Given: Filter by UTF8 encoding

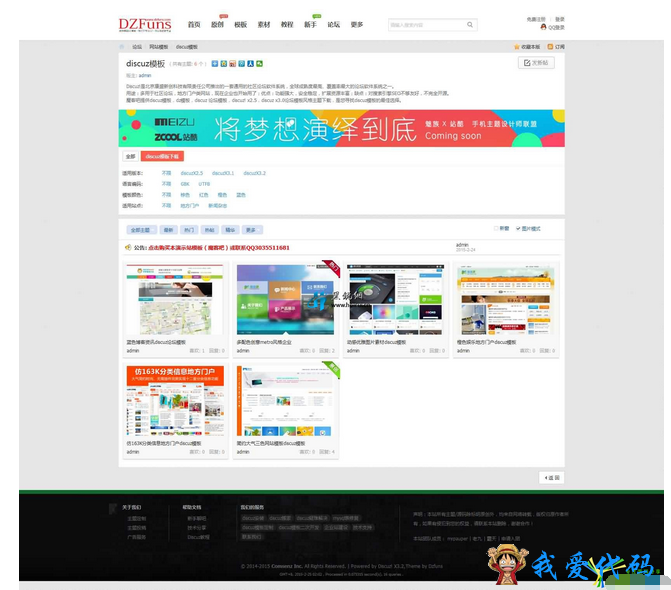Looking at the screenshot, I should point(204,184).
